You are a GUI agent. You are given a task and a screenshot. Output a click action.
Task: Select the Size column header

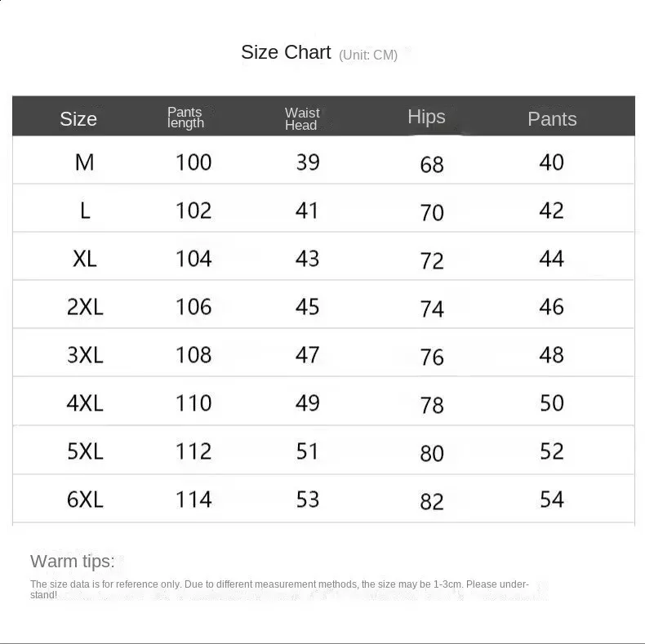[x=78, y=119]
